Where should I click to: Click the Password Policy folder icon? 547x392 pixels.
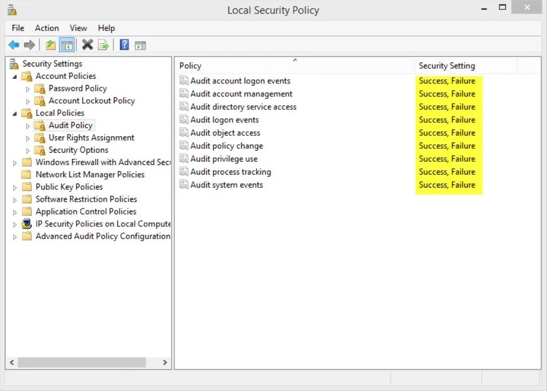click(40, 88)
